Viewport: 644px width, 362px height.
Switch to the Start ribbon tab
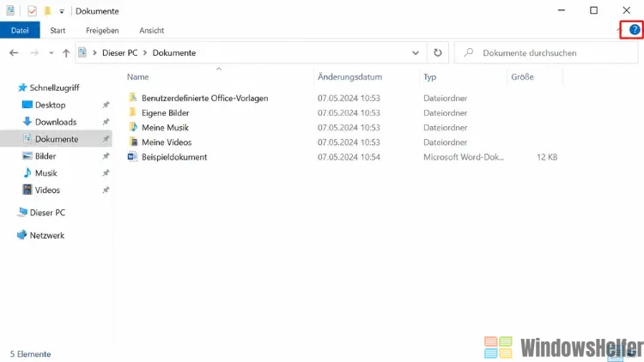pos(58,30)
